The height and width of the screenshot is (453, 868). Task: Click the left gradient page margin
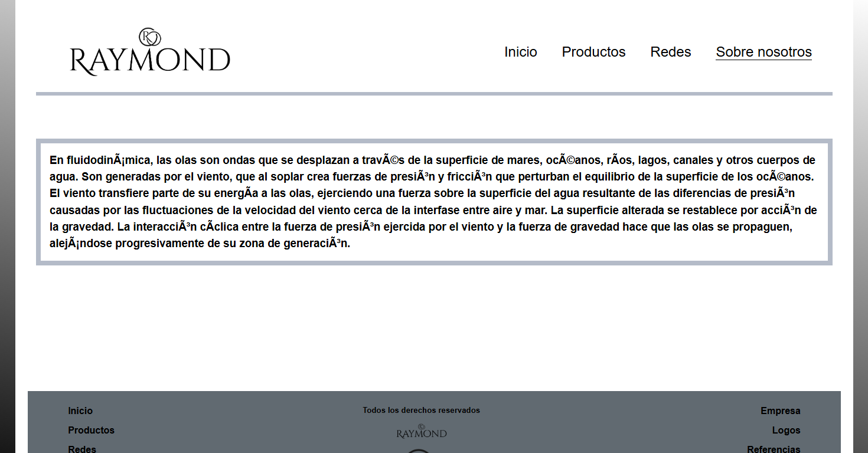7,236
